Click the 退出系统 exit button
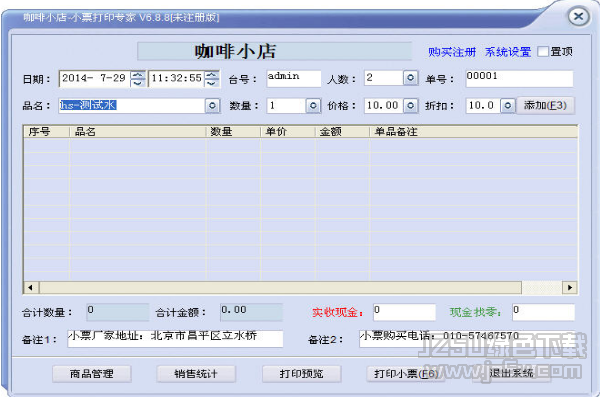The height and width of the screenshot is (397, 600). tap(512, 374)
